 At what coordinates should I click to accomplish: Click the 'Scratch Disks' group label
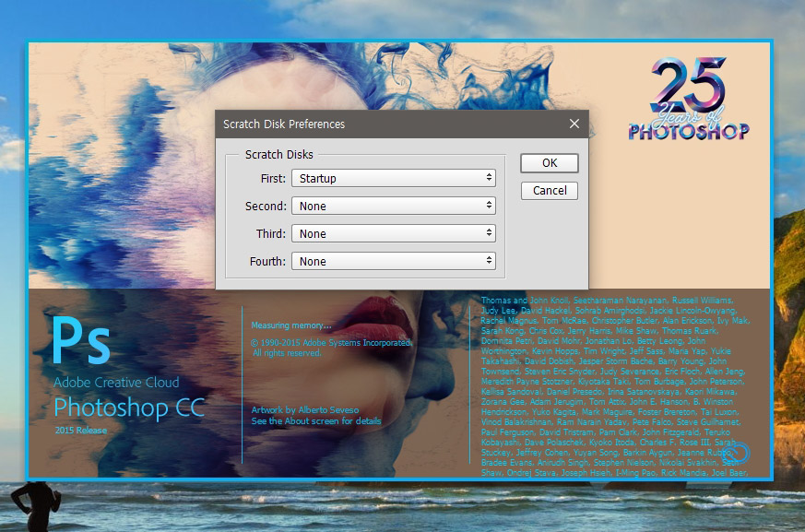[278, 155]
